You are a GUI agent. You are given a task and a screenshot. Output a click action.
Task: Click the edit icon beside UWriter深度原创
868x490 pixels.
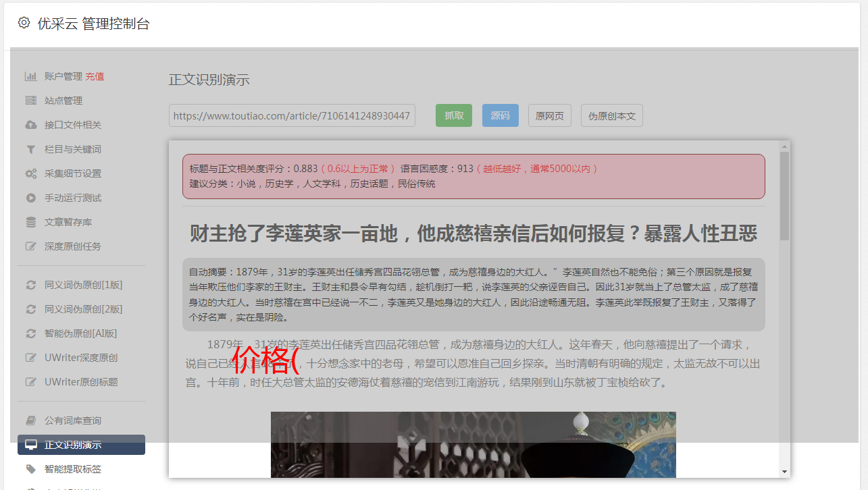(30, 358)
